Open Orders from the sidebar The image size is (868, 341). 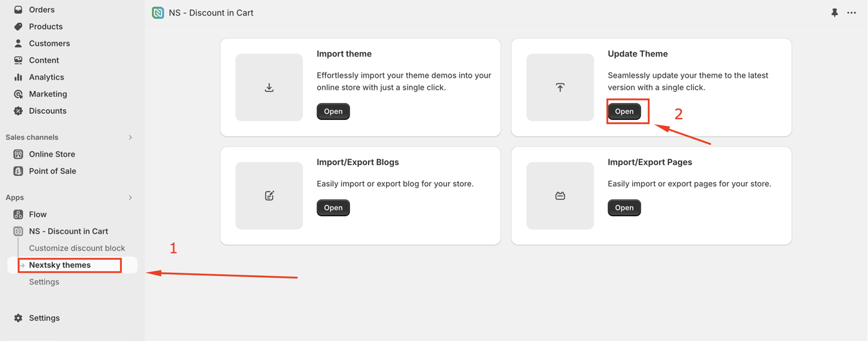[42, 10]
